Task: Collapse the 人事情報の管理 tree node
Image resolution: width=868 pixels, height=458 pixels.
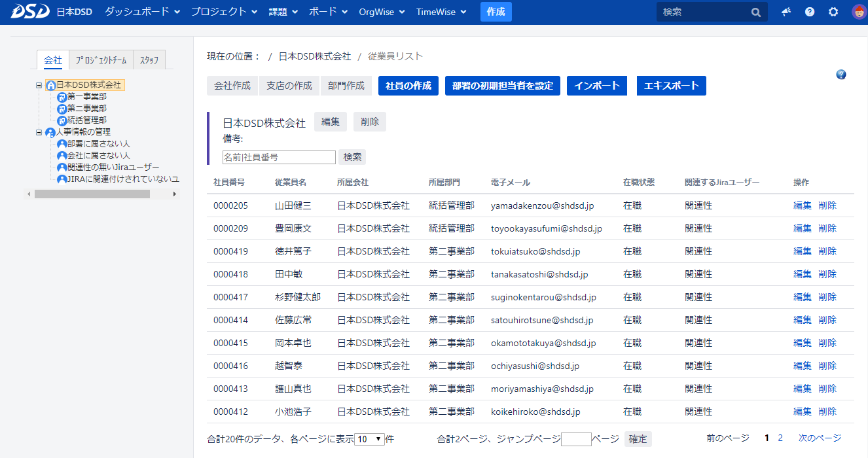Action: pyautogui.click(x=39, y=132)
